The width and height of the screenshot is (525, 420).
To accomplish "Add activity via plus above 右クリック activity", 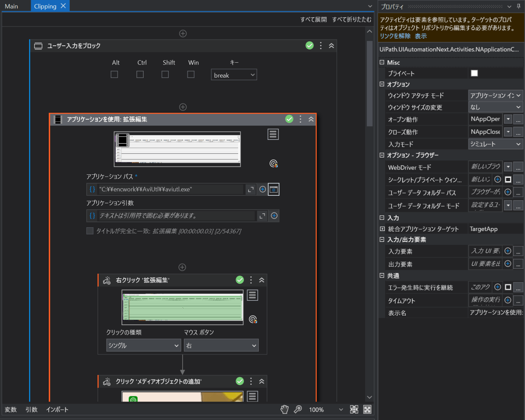I will pos(182,267).
